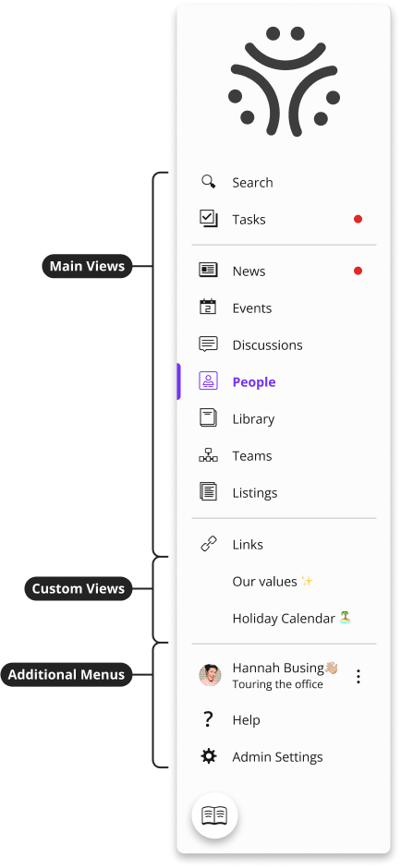Open Events via the calendar icon

(208, 307)
